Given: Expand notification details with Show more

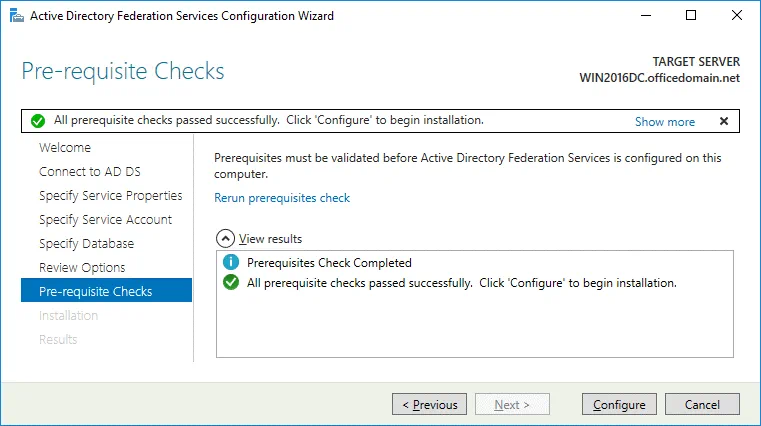Looking at the screenshot, I should click(664, 122).
